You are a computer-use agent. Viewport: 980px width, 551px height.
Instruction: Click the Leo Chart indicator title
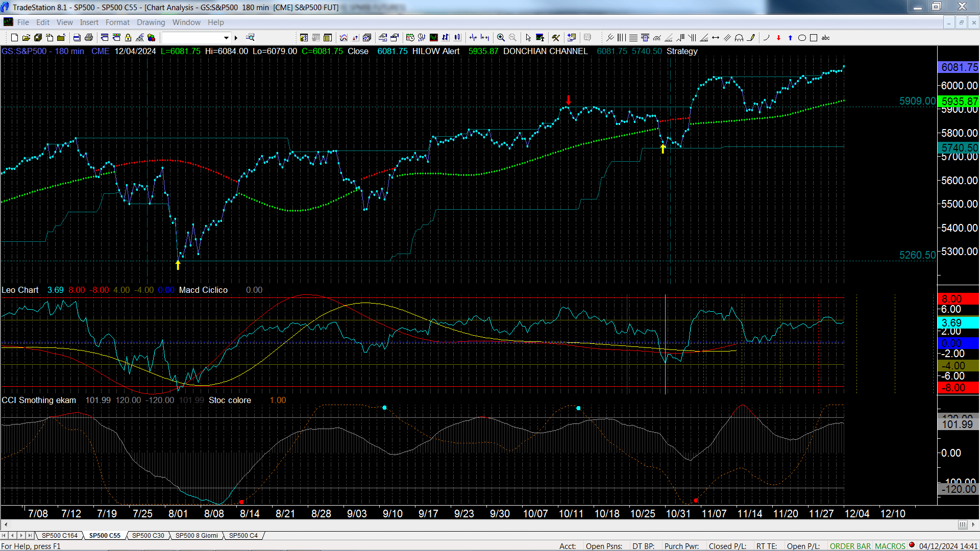[x=20, y=290]
